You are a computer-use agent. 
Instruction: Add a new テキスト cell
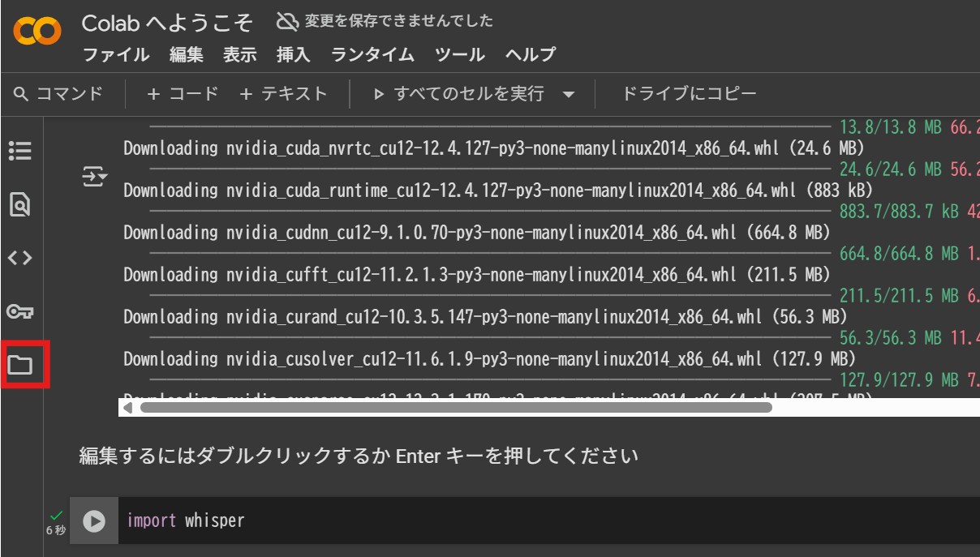tap(284, 94)
